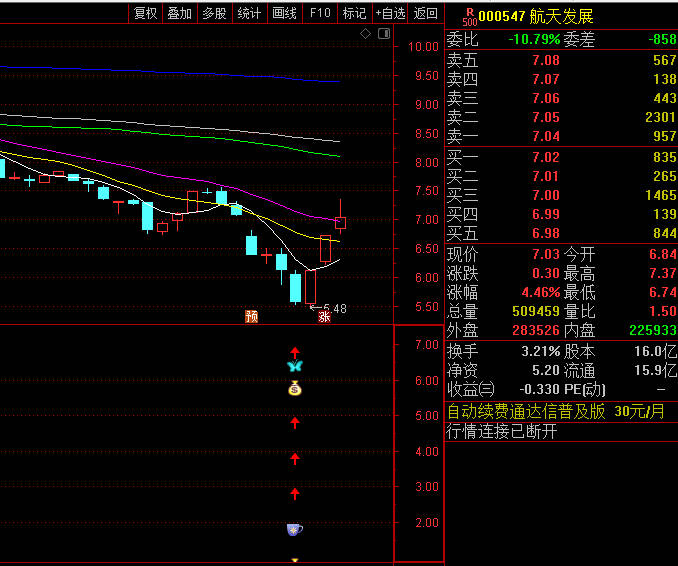Click the 买三 price 7.00

pyautogui.click(x=546, y=195)
